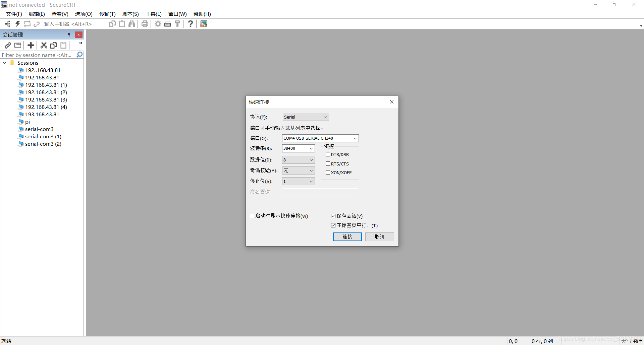Open the Window menu
Viewport: 644px width, 345px height.
pyautogui.click(x=177, y=14)
